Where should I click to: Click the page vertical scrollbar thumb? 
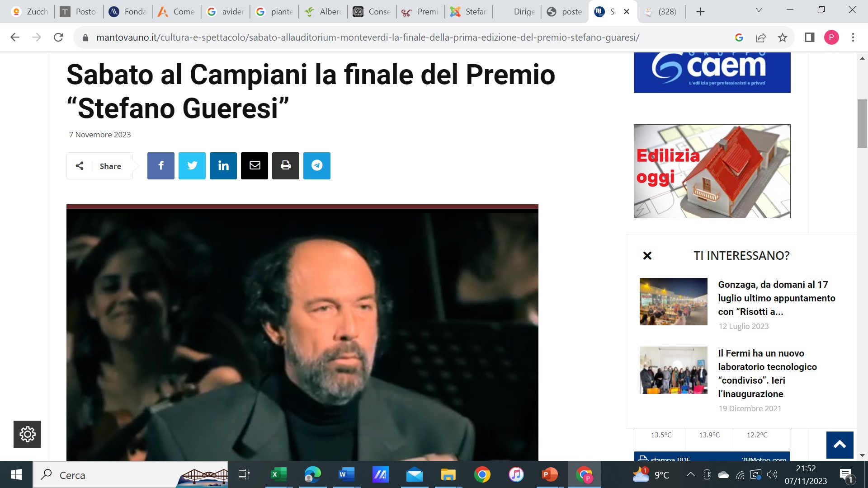point(862,123)
